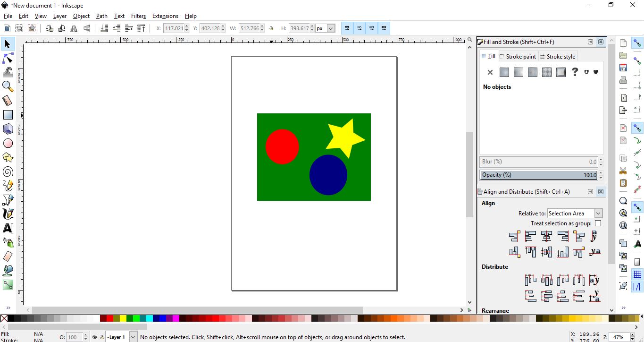Select the Gradient tool
Image resolution: width=644 pixels, height=342 pixels.
pos(8,285)
